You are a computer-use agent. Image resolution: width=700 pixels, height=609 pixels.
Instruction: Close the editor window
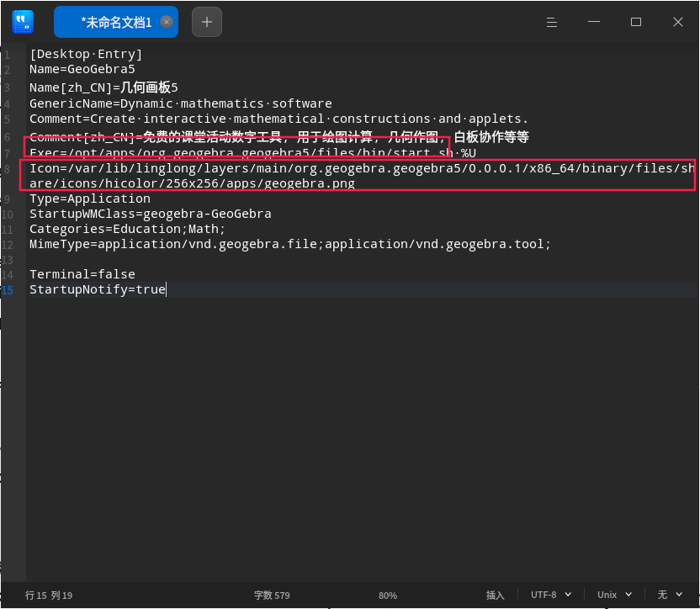pos(677,22)
